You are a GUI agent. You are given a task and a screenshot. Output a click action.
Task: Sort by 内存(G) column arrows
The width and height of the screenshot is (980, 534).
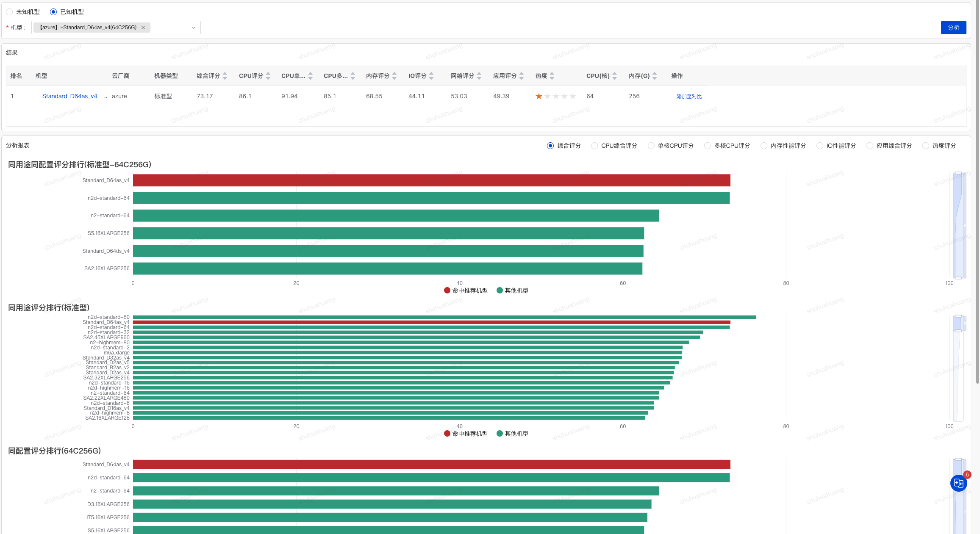[x=655, y=76]
